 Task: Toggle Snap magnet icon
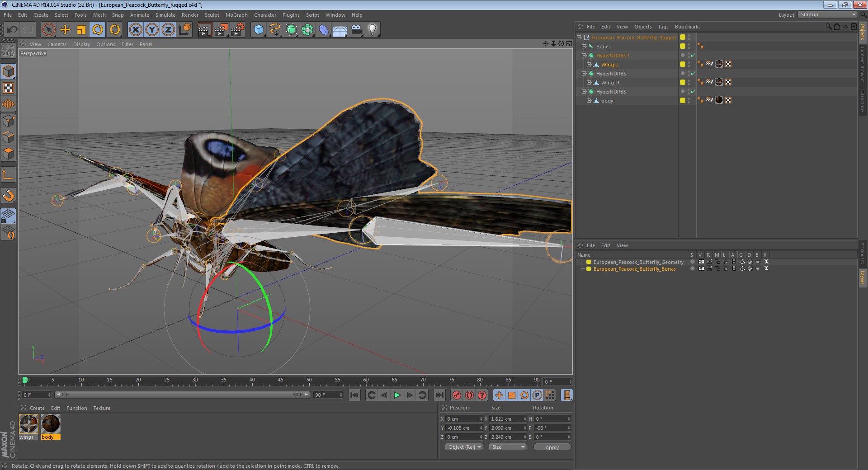(8, 195)
